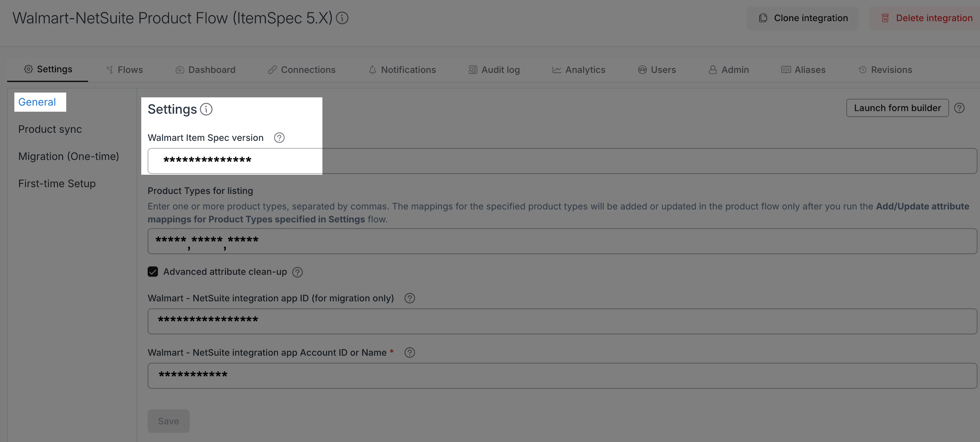Switch to the Users tab
980x442 pixels.
[x=657, y=70]
